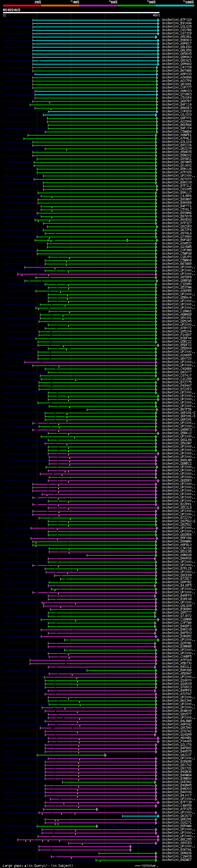The width and height of the screenshot is (197, 868).
Task: Open hit UniRef100_C6JSV3
Action: pyautogui.click(x=176, y=115)
